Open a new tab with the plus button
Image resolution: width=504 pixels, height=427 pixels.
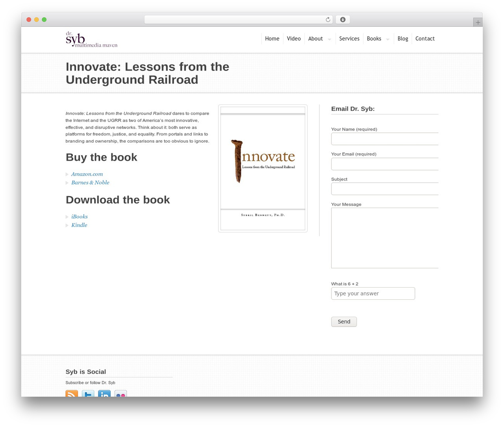click(478, 22)
